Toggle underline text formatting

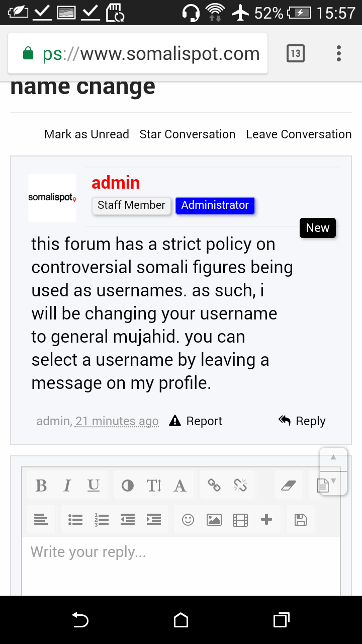click(x=94, y=486)
